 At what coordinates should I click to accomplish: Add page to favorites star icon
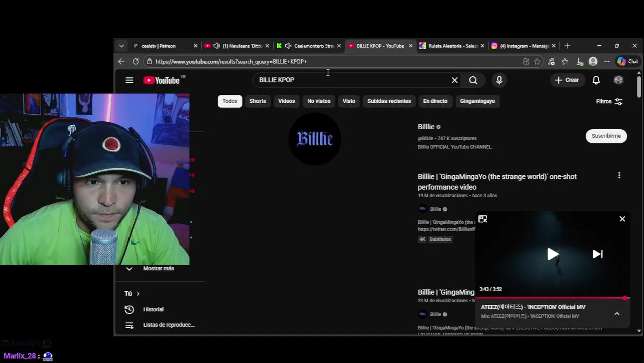coord(537,62)
